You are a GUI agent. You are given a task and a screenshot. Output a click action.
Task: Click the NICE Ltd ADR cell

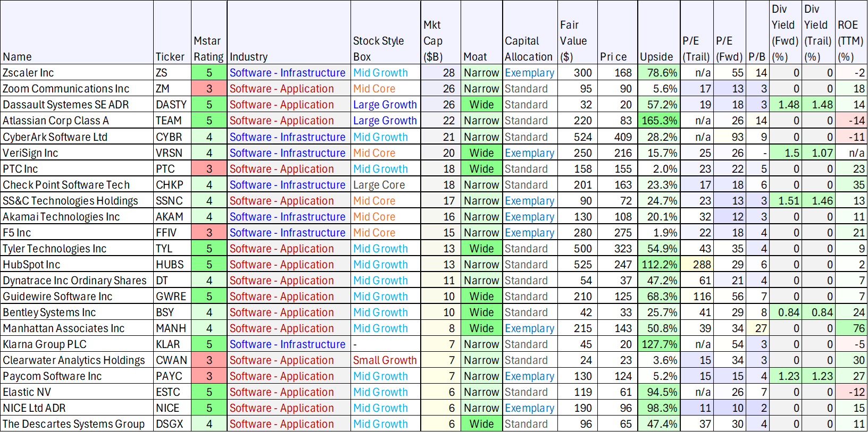coord(77,408)
